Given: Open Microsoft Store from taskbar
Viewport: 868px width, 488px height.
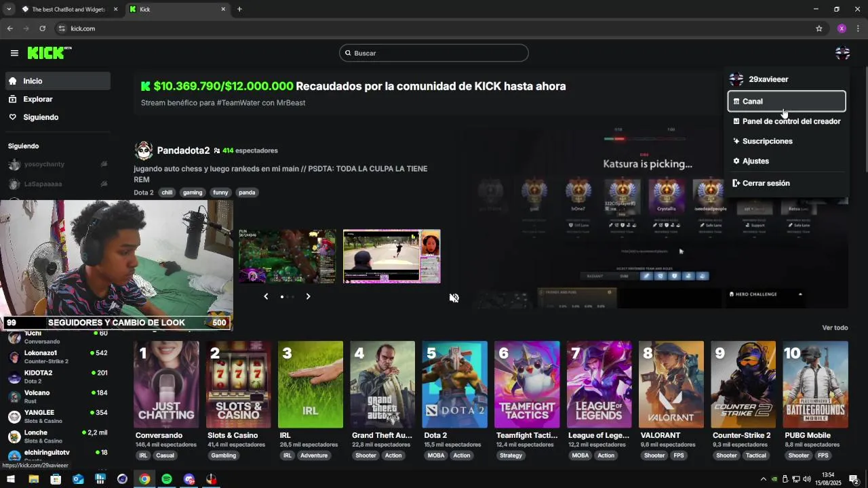Looking at the screenshot, I should pyautogui.click(x=56, y=479).
